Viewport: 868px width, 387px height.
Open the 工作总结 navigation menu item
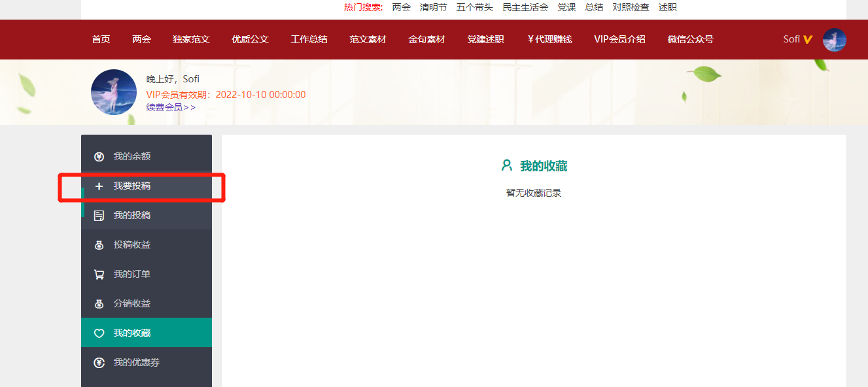click(309, 39)
